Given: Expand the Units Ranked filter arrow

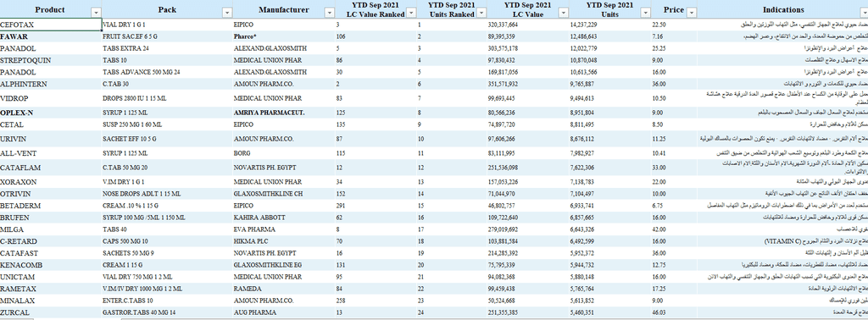Looking at the screenshot, I should tap(481, 13).
